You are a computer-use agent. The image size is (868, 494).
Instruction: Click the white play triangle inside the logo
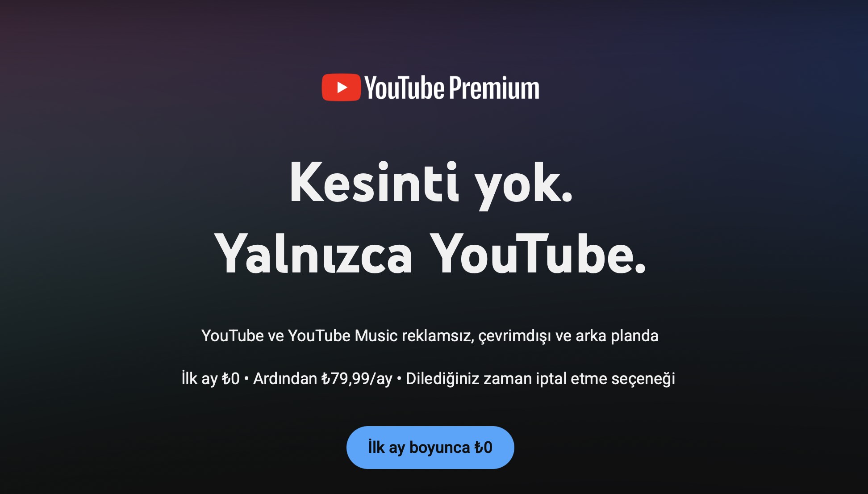[342, 87]
